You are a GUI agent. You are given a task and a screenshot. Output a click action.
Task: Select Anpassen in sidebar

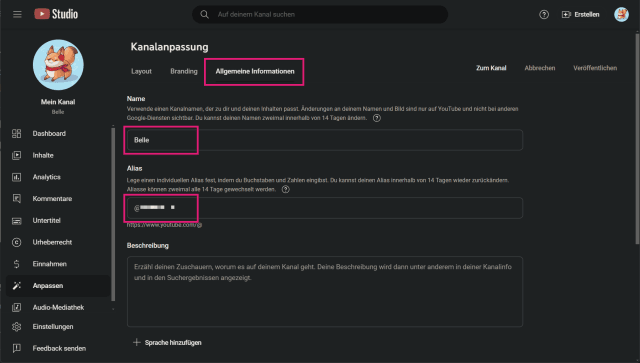click(x=58, y=285)
